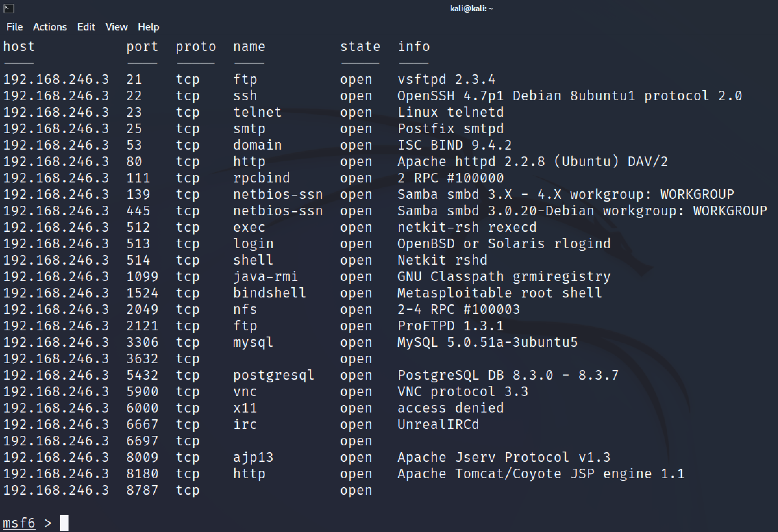Open the Edit menu
This screenshot has height=532, width=778.
86,27
